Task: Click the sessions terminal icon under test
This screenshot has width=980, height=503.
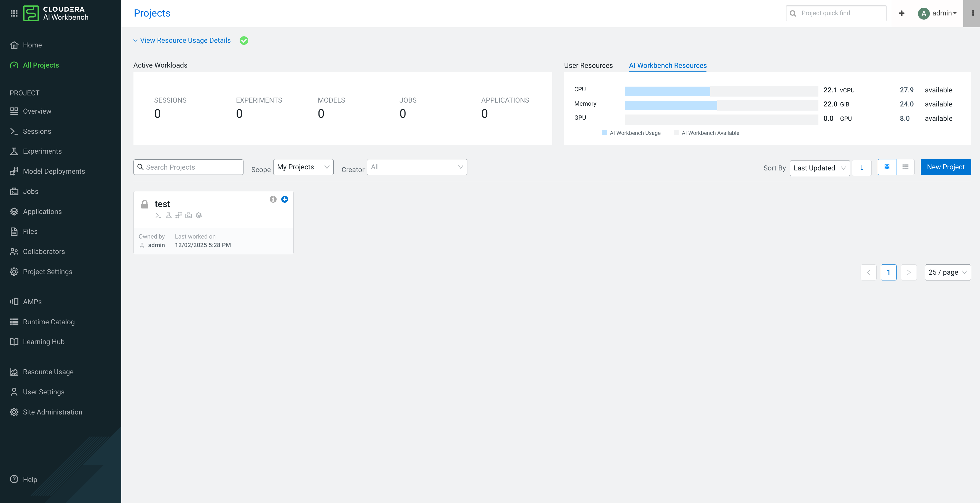Action: tap(158, 215)
